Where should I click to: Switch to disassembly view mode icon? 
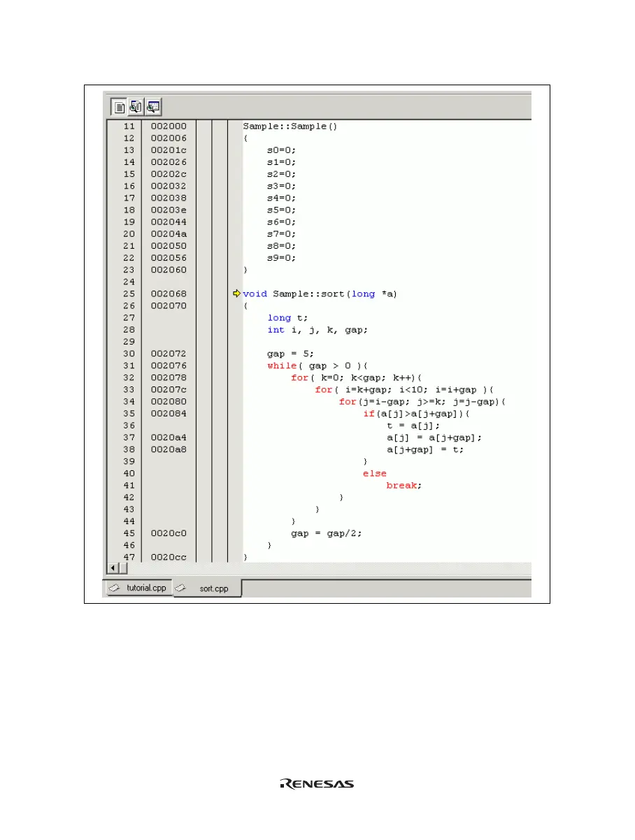point(152,106)
